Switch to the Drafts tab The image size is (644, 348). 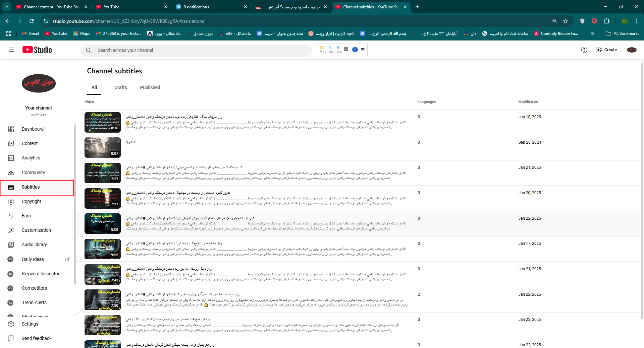pyautogui.click(x=120, y=87)
